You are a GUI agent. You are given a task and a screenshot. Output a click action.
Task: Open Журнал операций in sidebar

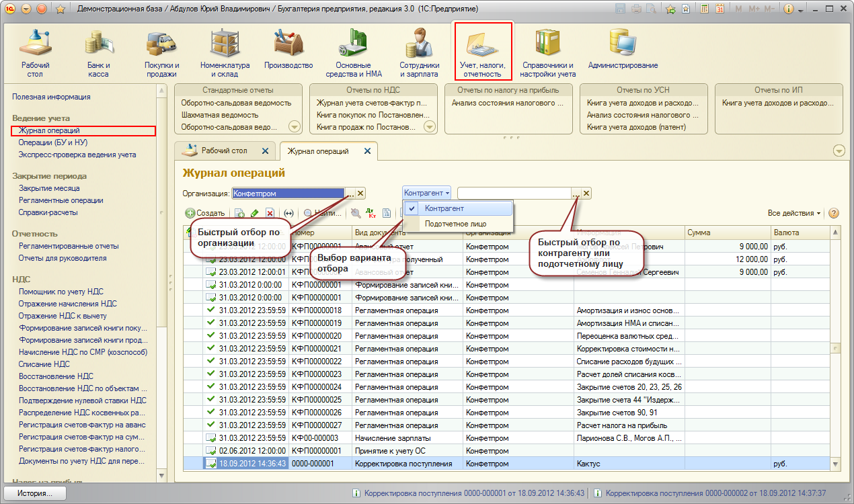(50, 131)
